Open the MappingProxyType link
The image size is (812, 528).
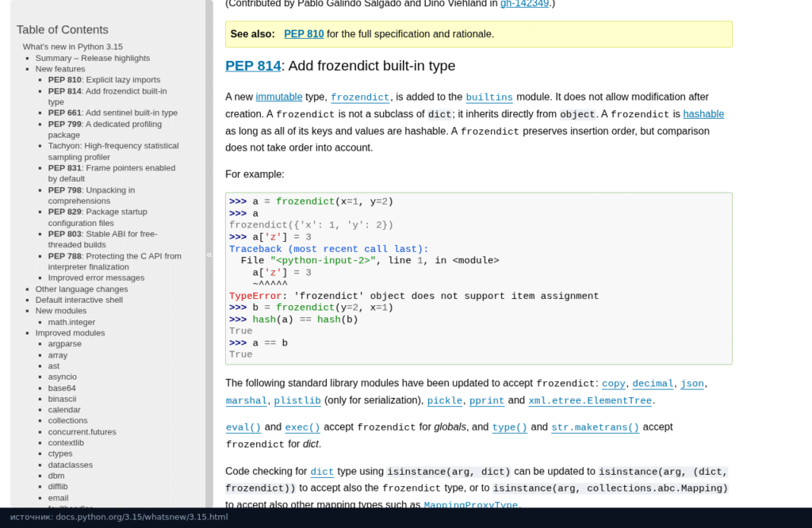click(470, 505)
